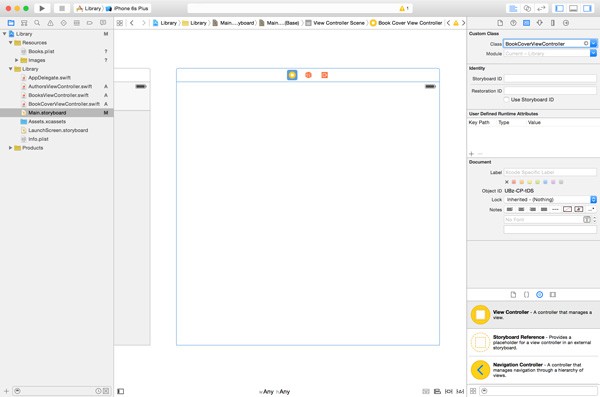Select the Identity inspector tab
The width and height of the screenshot is (600, 397).
pos(527,23)
